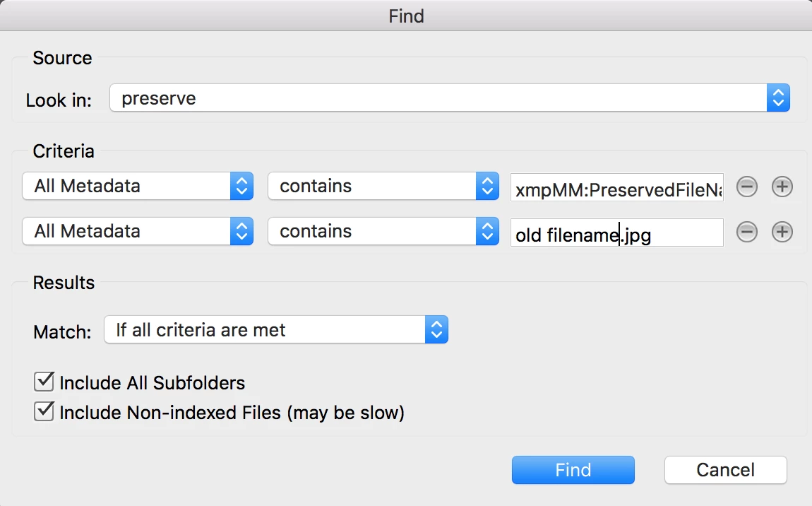
Task: Click the 'Look in:' label
Action: tap(59, 100)
